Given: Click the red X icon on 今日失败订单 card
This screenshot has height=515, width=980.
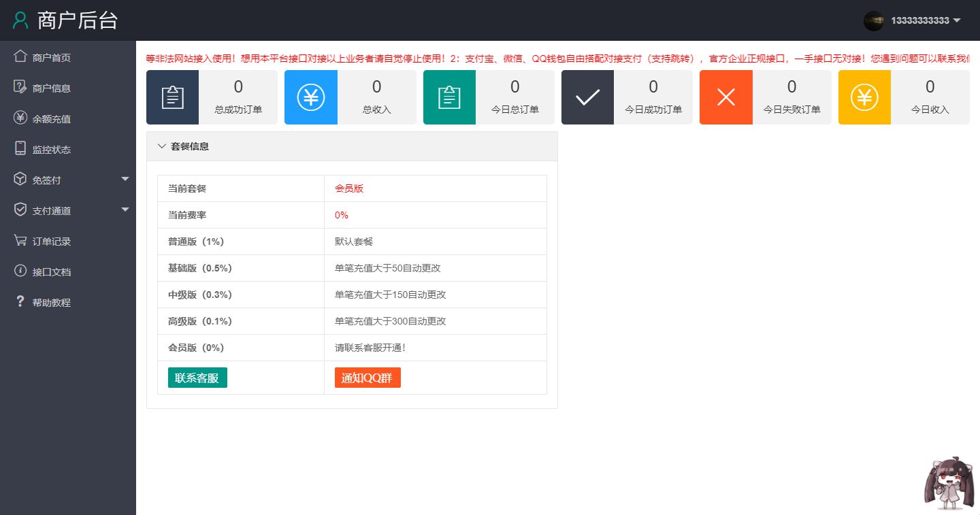Looking at the screenshot, I should 726,97.
